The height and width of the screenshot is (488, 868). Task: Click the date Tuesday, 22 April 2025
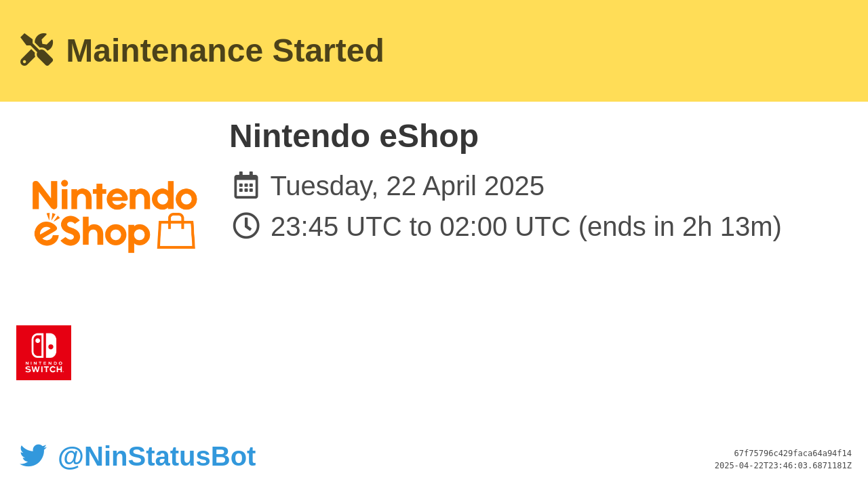coord(407,186)
